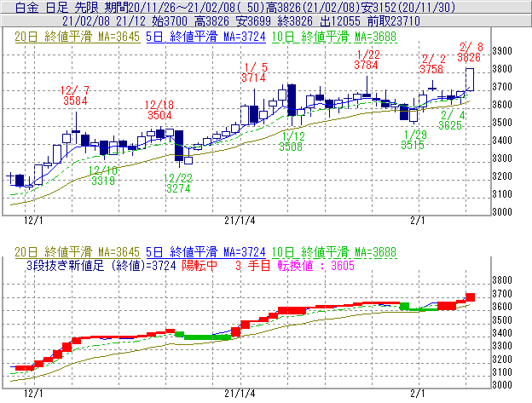The height and width of the screenshot is (403, 532).
Task: Select the '10日 終値平滑 MA=3688' legend in candlestick chart
Action: pyautogui.click(x=334, y=37)
